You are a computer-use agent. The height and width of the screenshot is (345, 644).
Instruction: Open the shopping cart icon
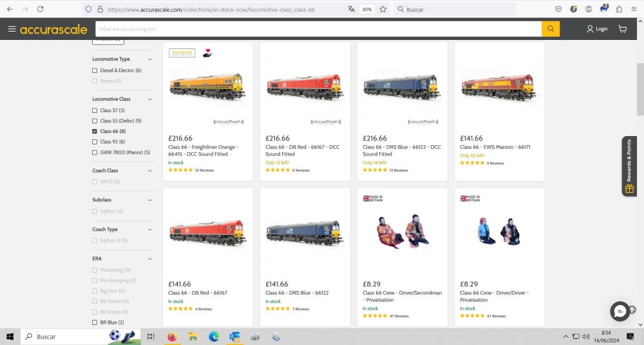(623, 29)
